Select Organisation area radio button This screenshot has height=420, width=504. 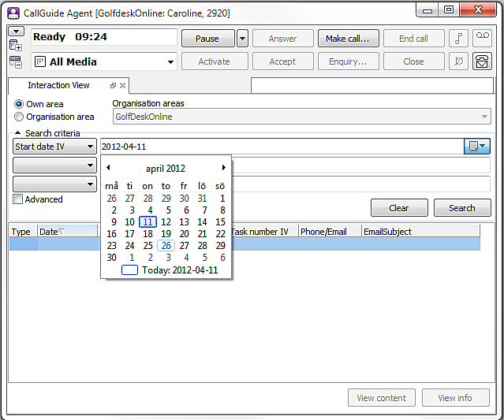coord(19,117)
